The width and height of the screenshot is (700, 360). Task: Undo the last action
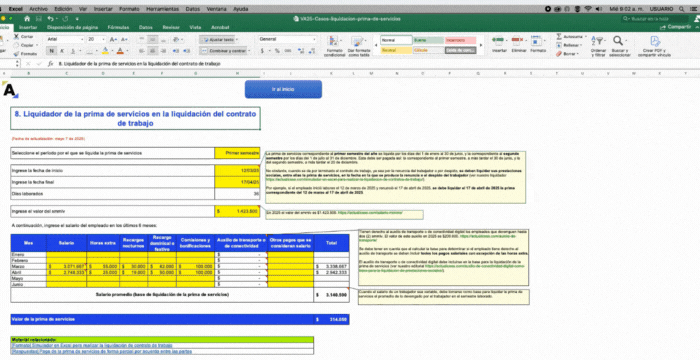coord(50,19)
